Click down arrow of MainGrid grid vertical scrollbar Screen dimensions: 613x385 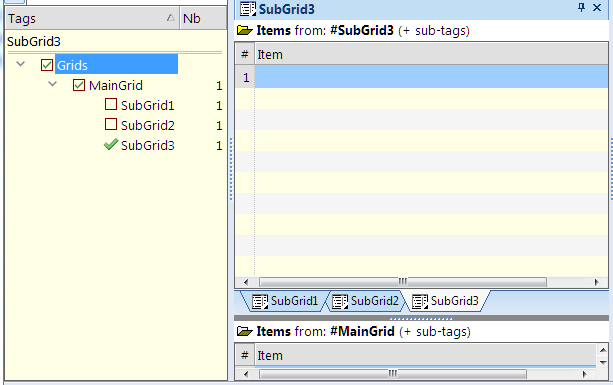603,362
